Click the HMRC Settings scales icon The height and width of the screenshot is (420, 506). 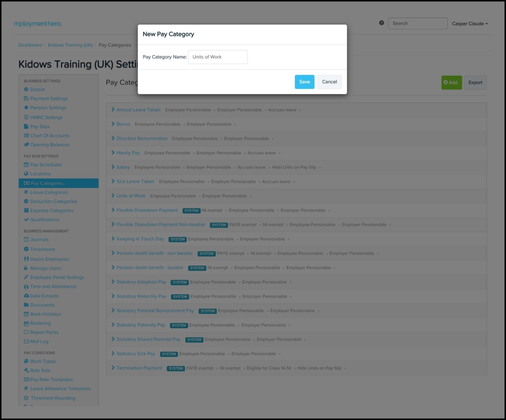26,117
